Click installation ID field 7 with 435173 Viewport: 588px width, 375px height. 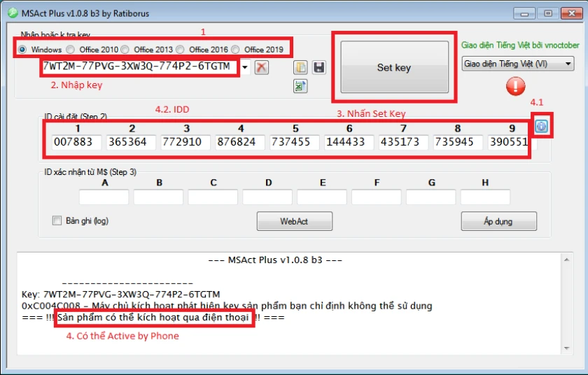coord(403,142)
